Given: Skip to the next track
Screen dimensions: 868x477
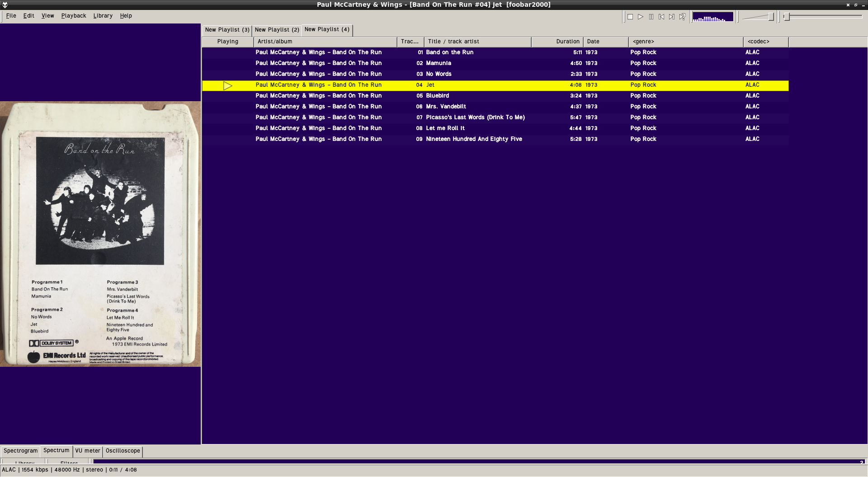Looking at the screenshot, I should tap(672, 17).
